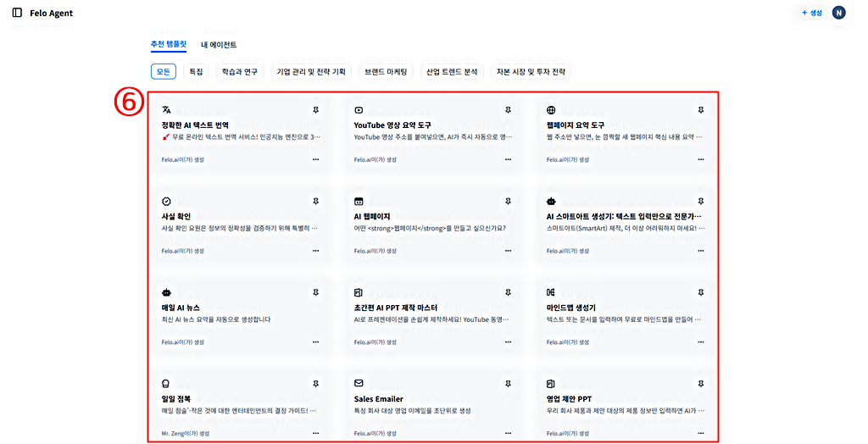Pin the AI 스마트아트 생성기 card
Image resolution: width=868 pixels, height=444 pixels.
701,202
